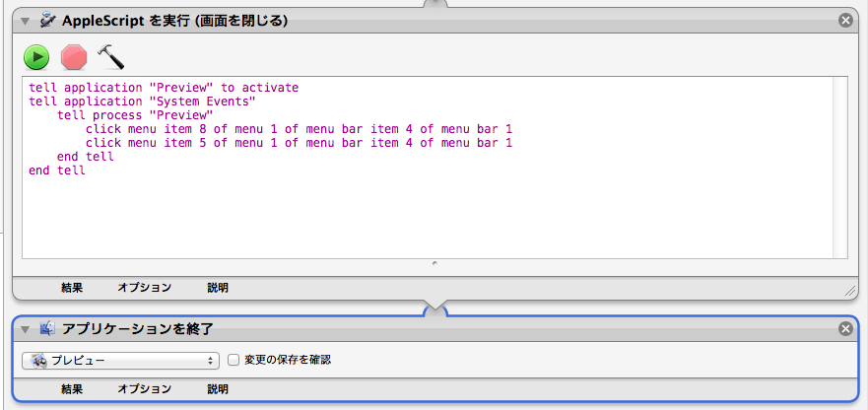Screen dimensions: 868x410
Task: Click the line 'tell application "System Events"'
Action: pos(142,102)
